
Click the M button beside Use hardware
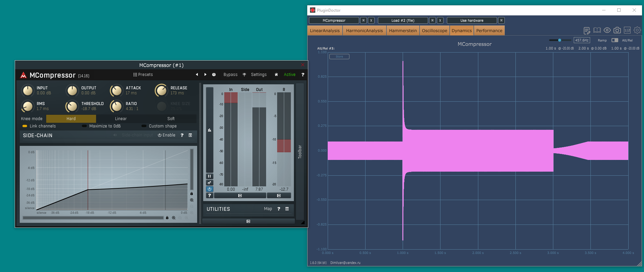coord(501,20)
